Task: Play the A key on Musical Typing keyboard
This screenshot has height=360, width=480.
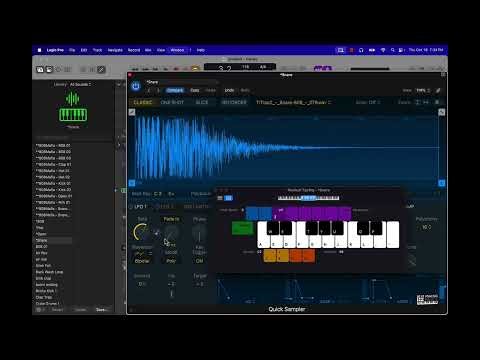Action: (262, 241)
